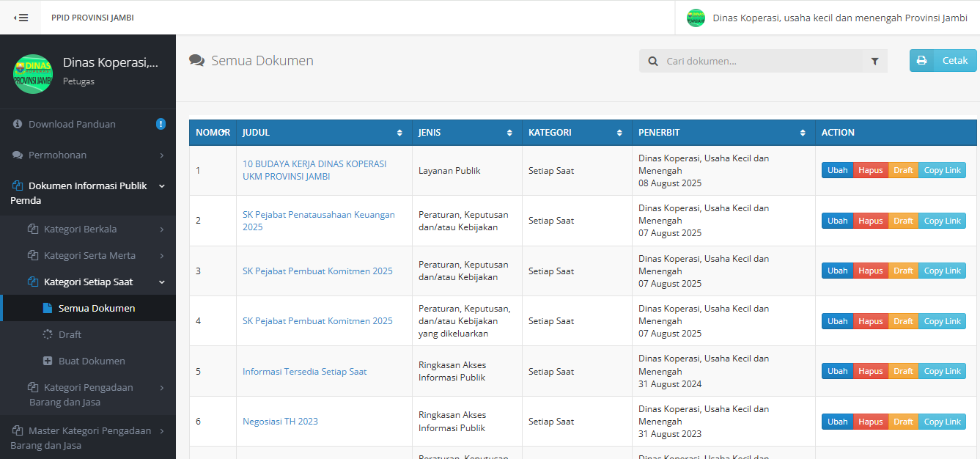Sort table by the JENIS column arrows

pos(509,133)
